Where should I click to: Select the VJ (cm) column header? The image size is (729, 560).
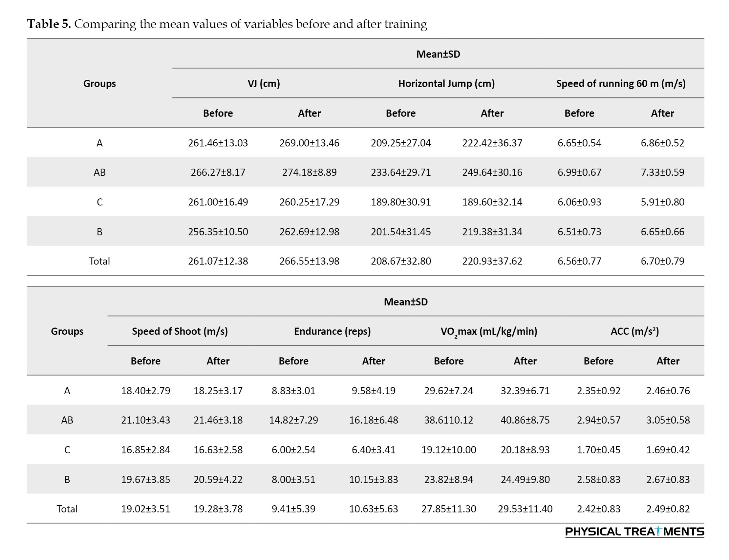click(x=264, y=83)
